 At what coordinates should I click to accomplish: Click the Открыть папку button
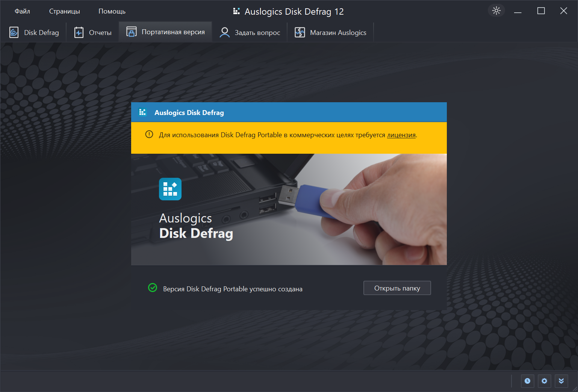click(397, 288)
